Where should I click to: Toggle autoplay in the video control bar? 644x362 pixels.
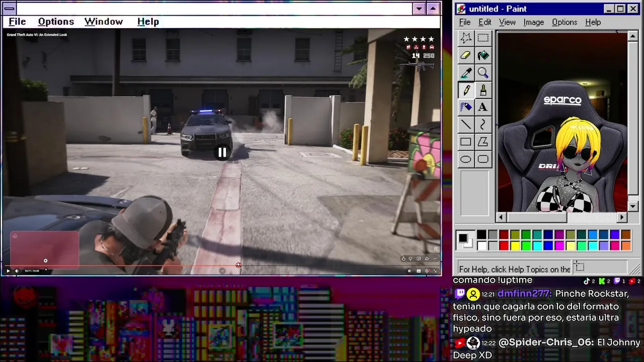pos(409,271)
